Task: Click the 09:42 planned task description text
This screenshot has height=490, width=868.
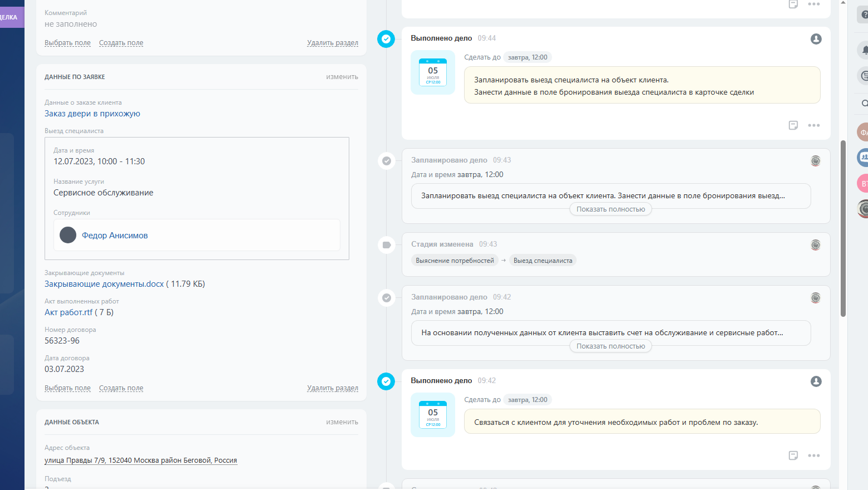Action: point(602,333)
